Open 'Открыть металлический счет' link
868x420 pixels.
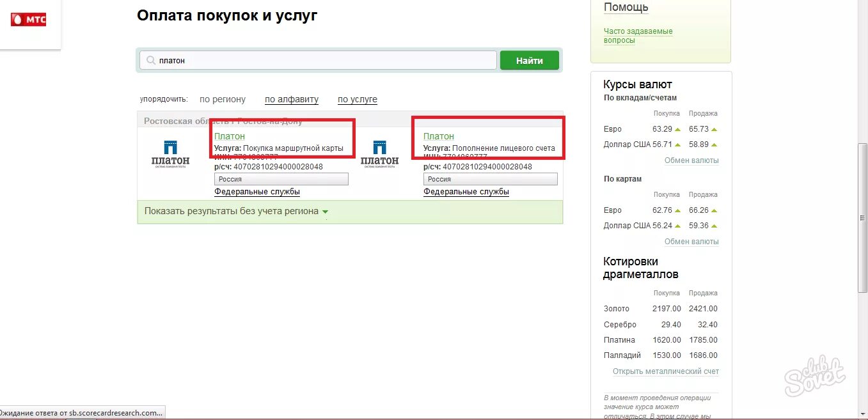pyautogui.click(x=666, y=371)
